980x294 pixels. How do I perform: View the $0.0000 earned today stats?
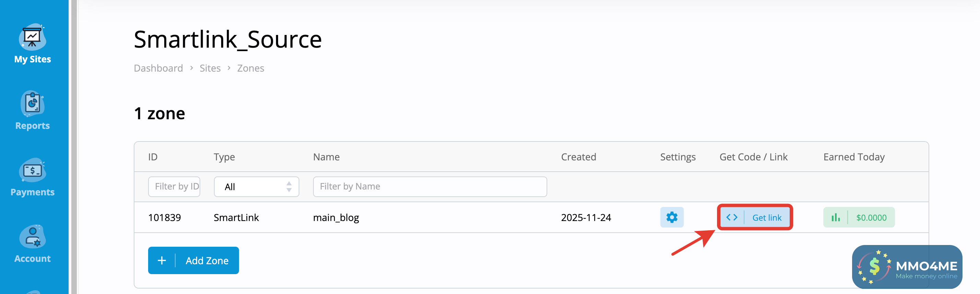[871, 218]
